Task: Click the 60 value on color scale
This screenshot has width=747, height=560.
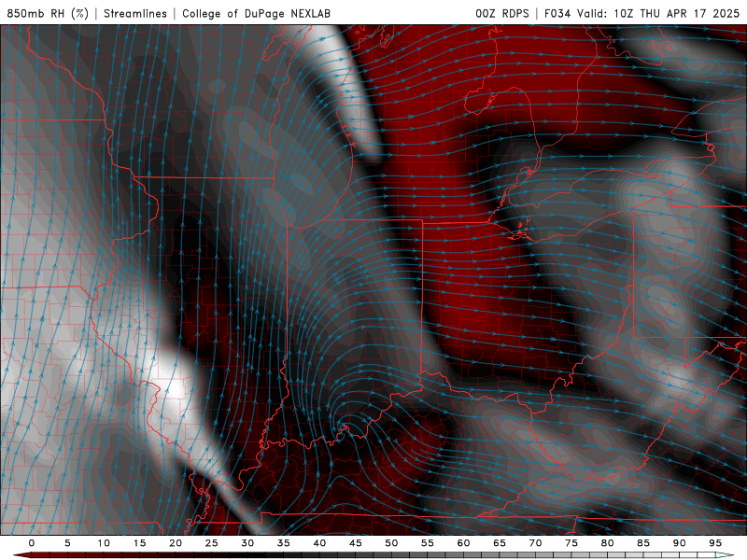Action: point(463,543)
